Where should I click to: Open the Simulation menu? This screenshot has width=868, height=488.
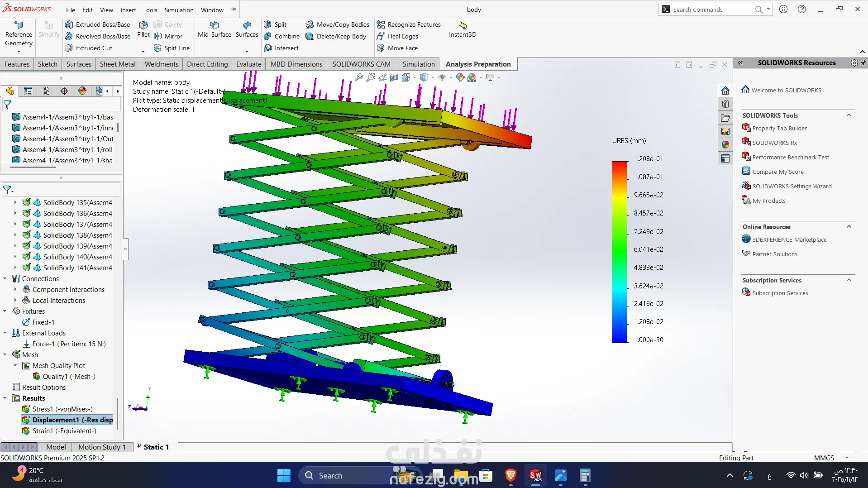[179, 10]
